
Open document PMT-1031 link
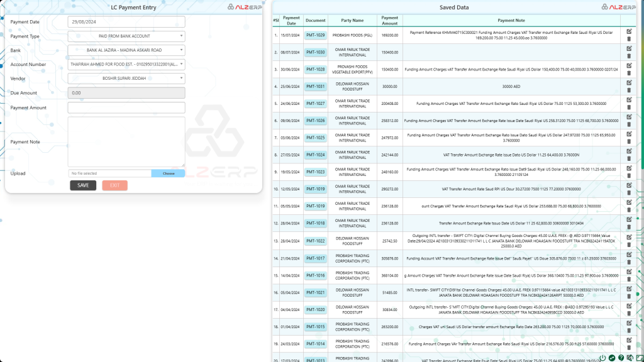[316, 87]
